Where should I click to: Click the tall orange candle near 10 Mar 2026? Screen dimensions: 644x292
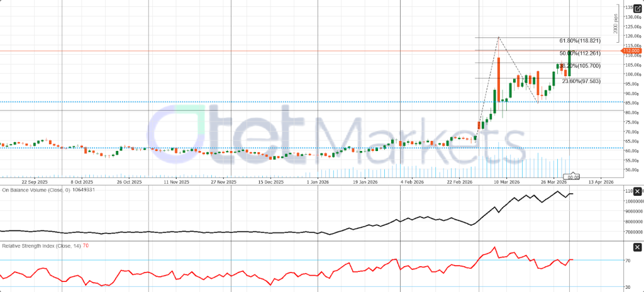point(498,79)
